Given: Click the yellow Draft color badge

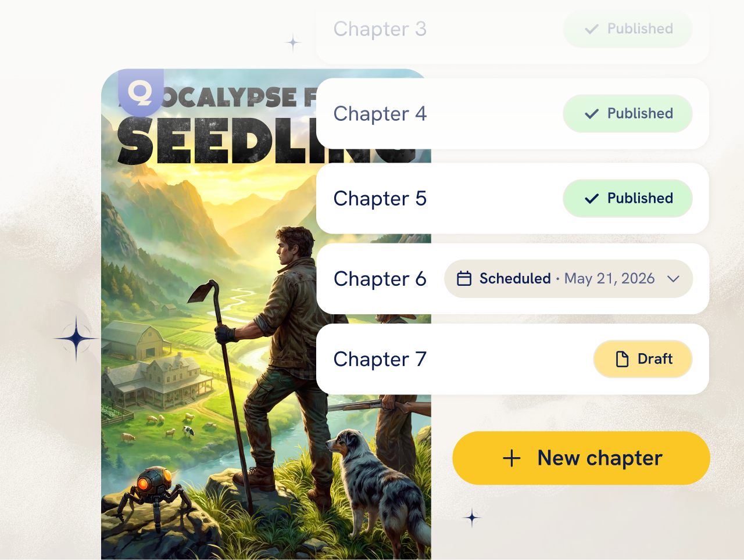Looking at the screenshot, I should [643, 359].
